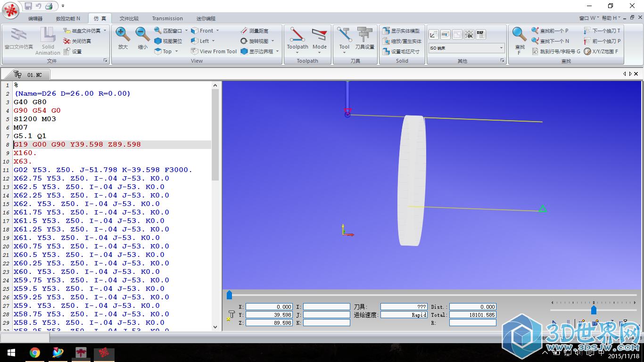Open 刀具设置 tool settings

point(364,38)
